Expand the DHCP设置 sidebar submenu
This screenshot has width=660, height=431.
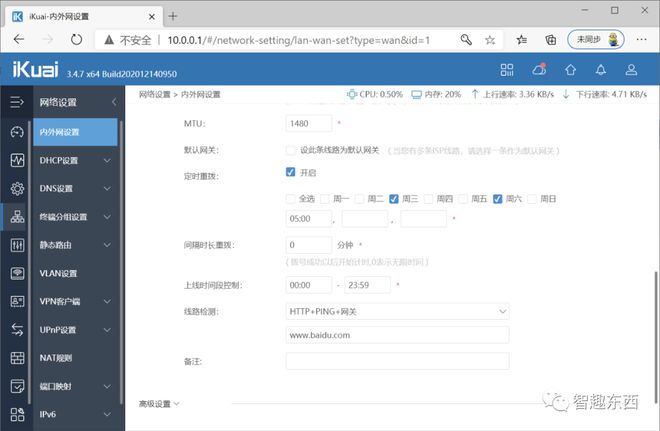click(75, 160)
